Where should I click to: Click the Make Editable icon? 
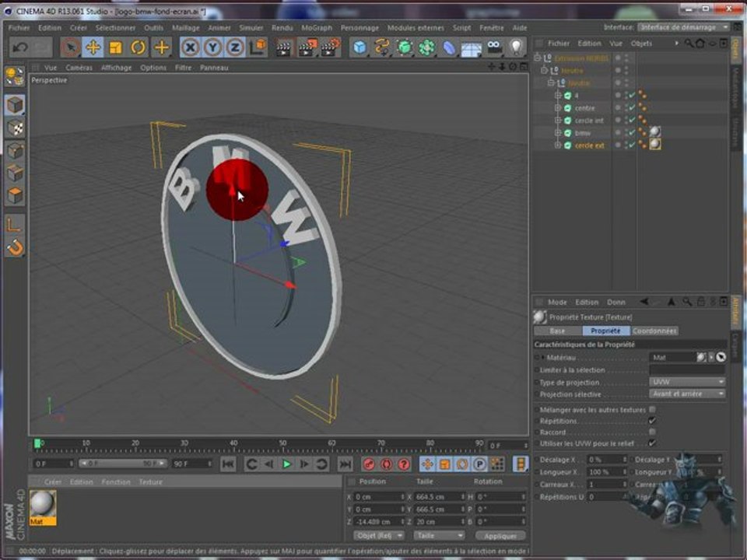[15, 75]
